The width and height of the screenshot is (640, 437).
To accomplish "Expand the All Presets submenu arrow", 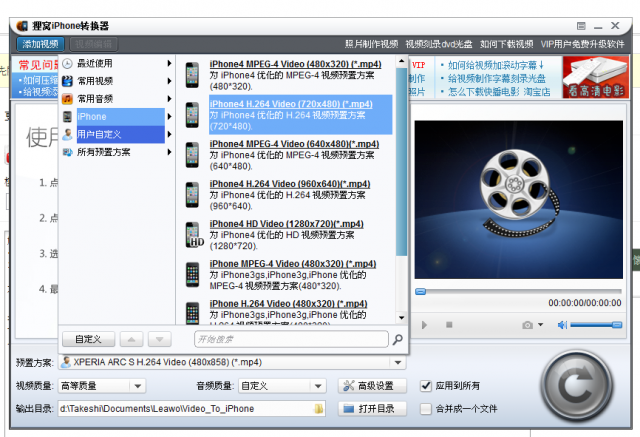I will 169,152.
